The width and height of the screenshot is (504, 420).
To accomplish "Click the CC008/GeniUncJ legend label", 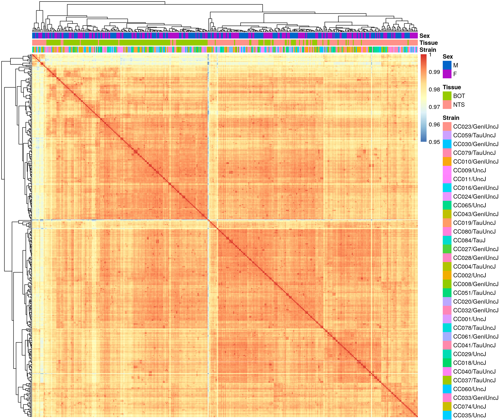I will (x=476, y=284).
